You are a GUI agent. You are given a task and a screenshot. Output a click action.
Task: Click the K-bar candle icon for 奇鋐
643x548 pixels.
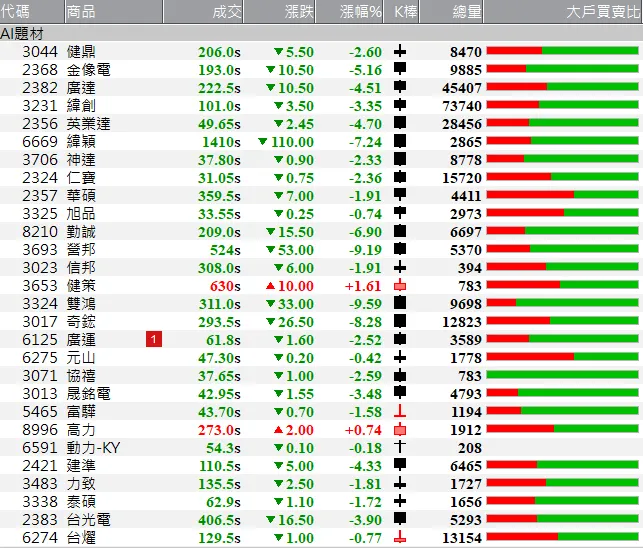(x=400, y=321)
